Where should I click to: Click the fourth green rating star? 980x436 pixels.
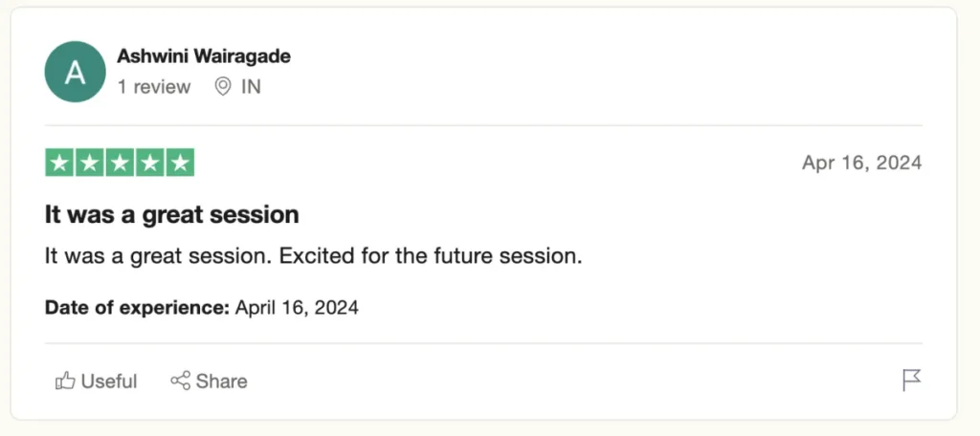pyautogui.click(x=149, y=163)
